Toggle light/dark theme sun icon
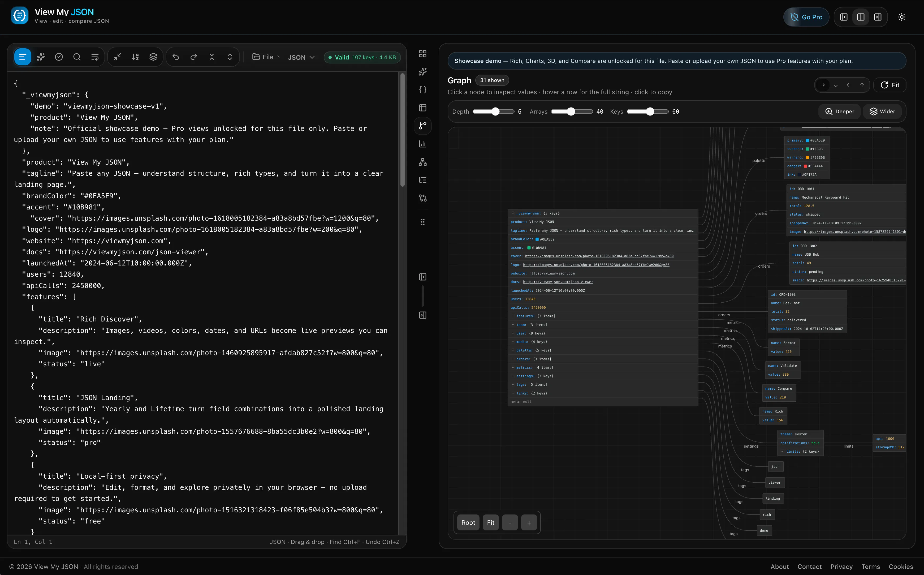The height and width of the screenshot is (575, 924). [901, 17]
